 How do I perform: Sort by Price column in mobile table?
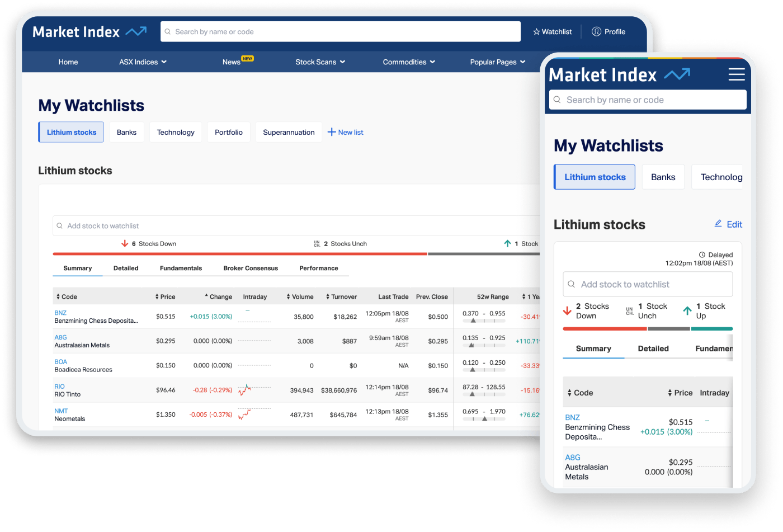(x=680, y=393)
